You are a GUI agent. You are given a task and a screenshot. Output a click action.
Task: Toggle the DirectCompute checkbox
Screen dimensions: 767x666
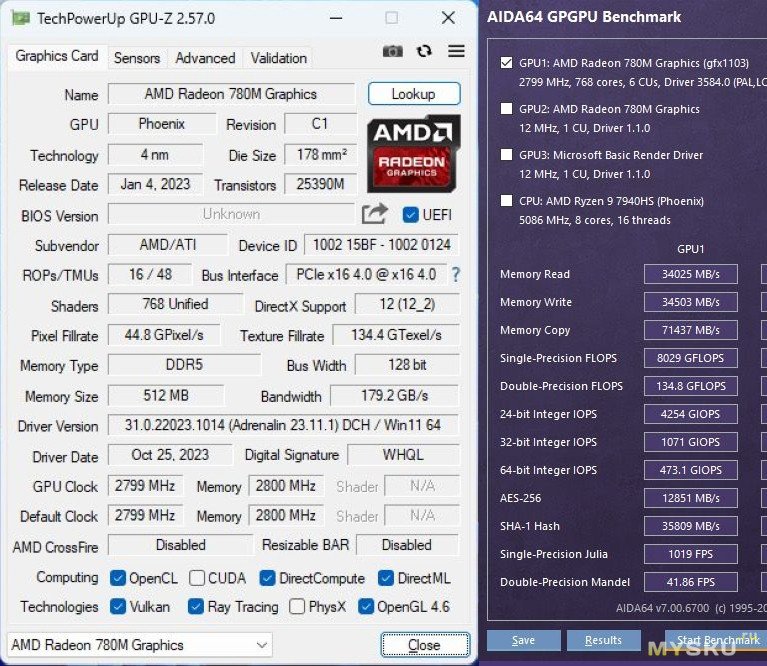pyautogui.click(x=268, y=578)
